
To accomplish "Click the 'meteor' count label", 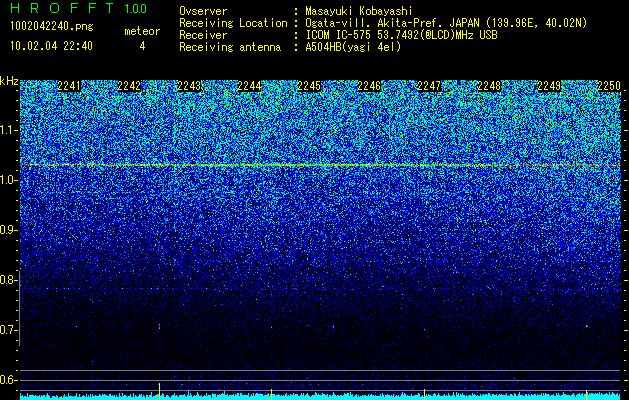I will 142,31.
